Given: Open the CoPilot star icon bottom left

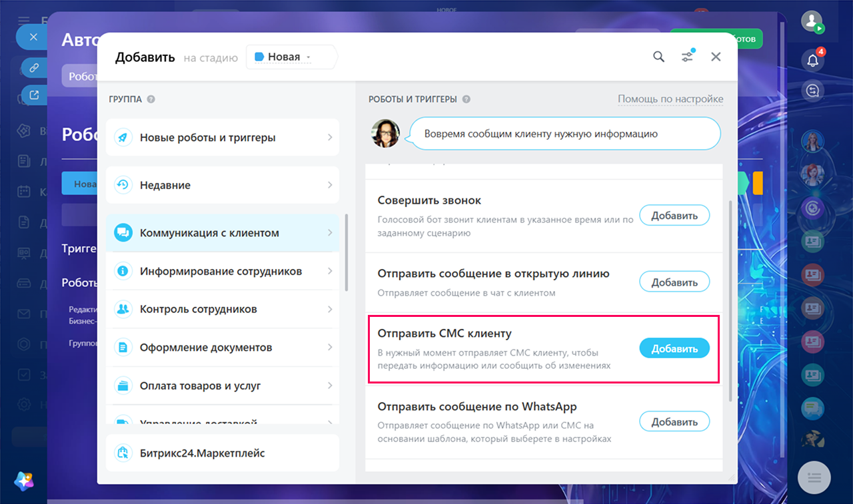Looking at the screenshot, I should pos(24,480).
